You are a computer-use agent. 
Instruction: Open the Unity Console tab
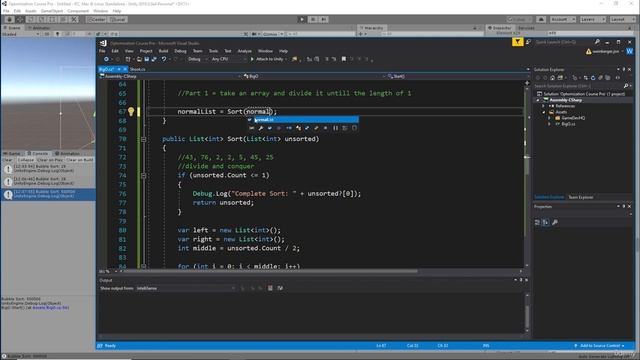click(x=38, y=153)
